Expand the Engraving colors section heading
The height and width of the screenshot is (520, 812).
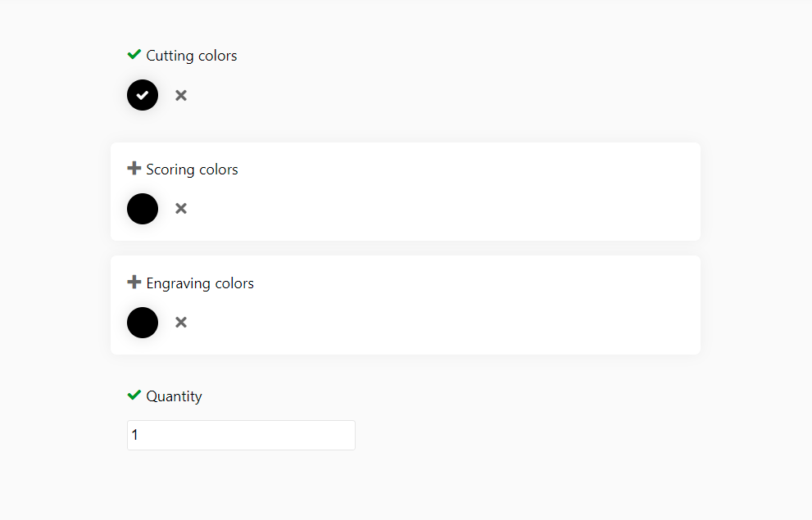[200, 283]
